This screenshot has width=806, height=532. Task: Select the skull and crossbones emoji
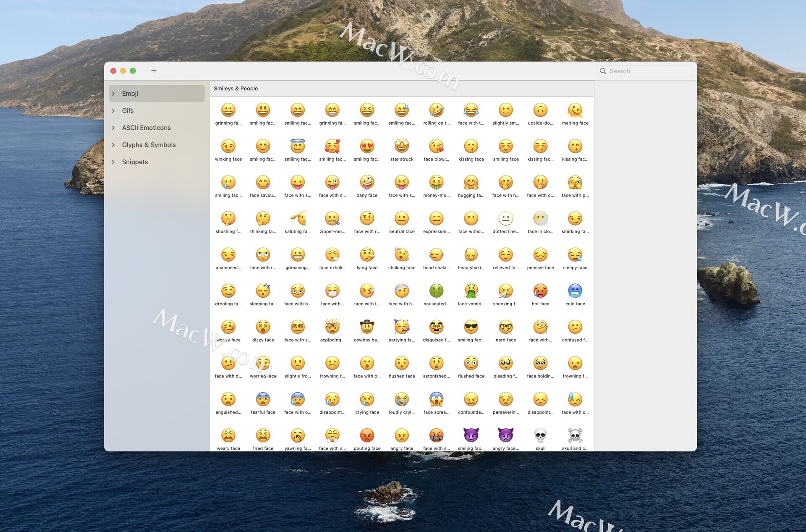coord(575,436)
